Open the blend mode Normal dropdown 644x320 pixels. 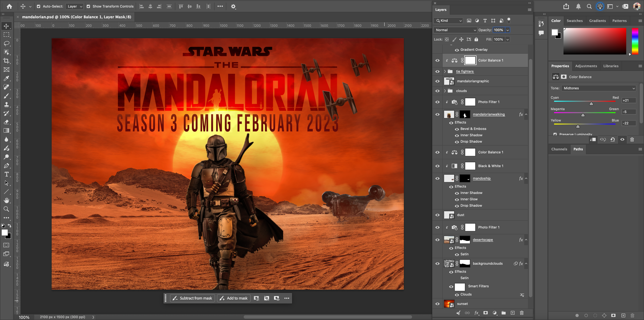click(x=455, y=30)
